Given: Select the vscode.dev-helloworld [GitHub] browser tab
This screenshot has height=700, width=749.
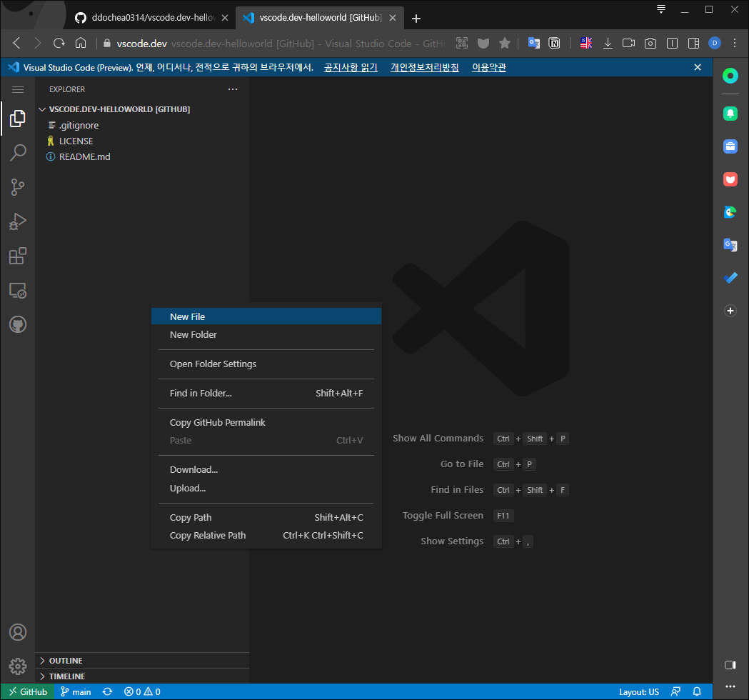Looking at the screenshot, I should 320,18.
